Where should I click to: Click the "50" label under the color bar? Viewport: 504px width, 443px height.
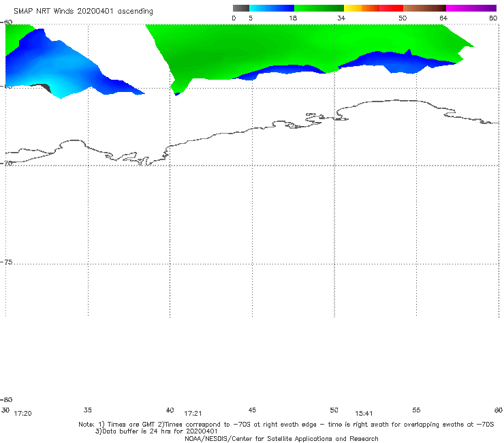(x=403, y=18)
